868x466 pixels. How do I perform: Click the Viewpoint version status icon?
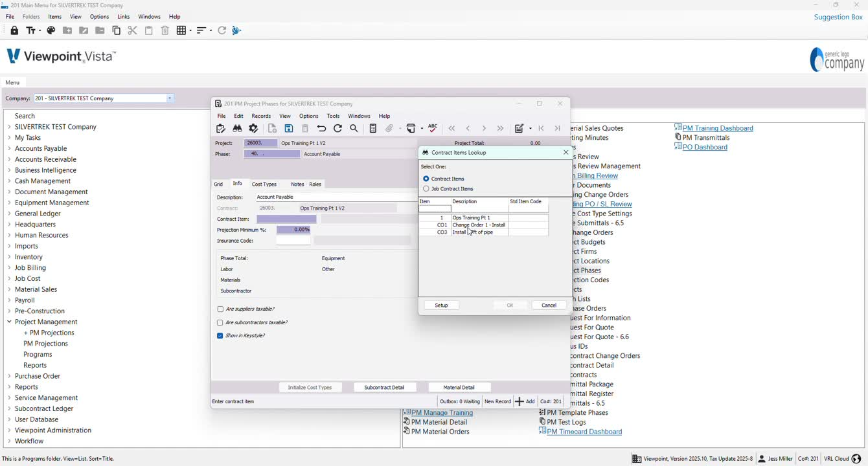[637, 459]
